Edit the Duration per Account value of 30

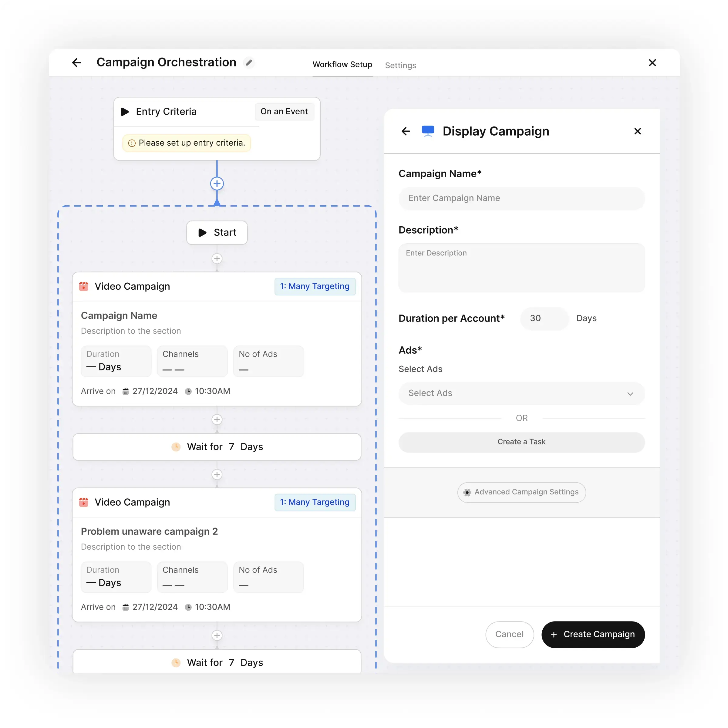coord(544,318)
